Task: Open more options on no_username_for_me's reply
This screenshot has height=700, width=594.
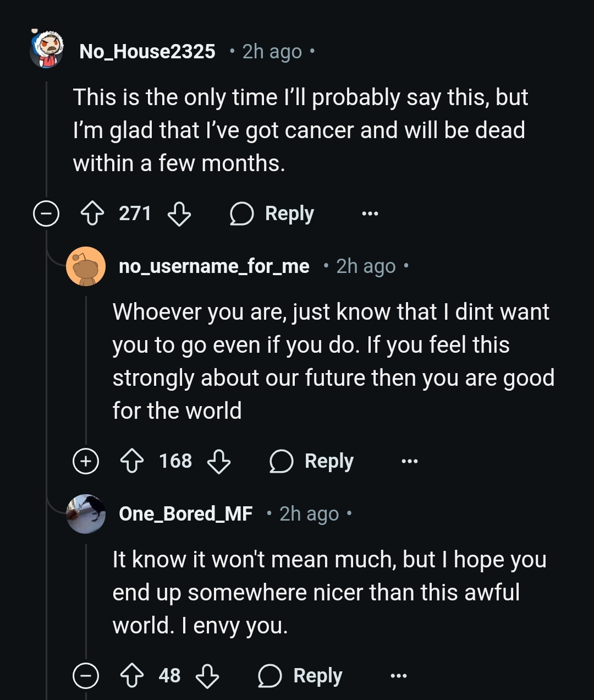Action: click(410, 461)
